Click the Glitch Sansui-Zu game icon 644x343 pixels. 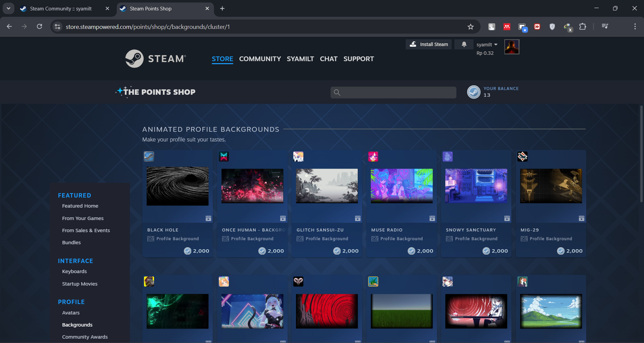(298, 156)
